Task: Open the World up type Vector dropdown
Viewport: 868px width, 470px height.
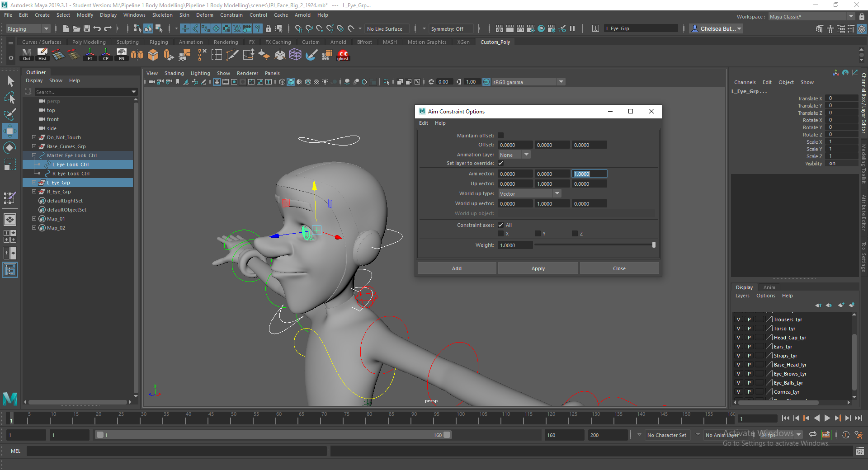Action: [529, 193]
